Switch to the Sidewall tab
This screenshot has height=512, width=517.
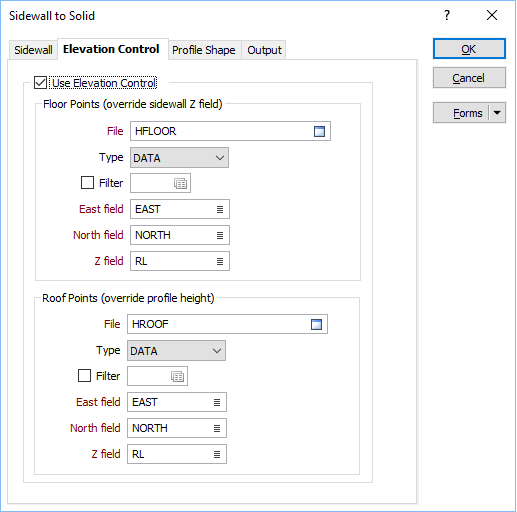coord(33,50)
